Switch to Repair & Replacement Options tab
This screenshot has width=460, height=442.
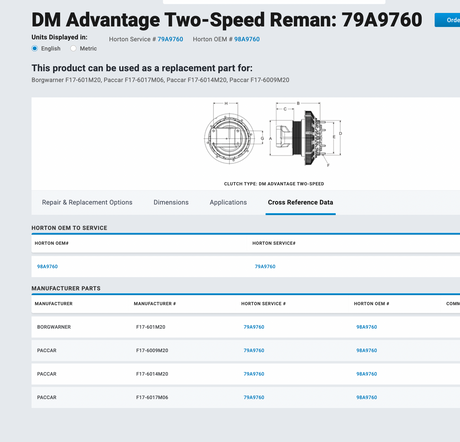pyautogui.click(x=87, y=202)
